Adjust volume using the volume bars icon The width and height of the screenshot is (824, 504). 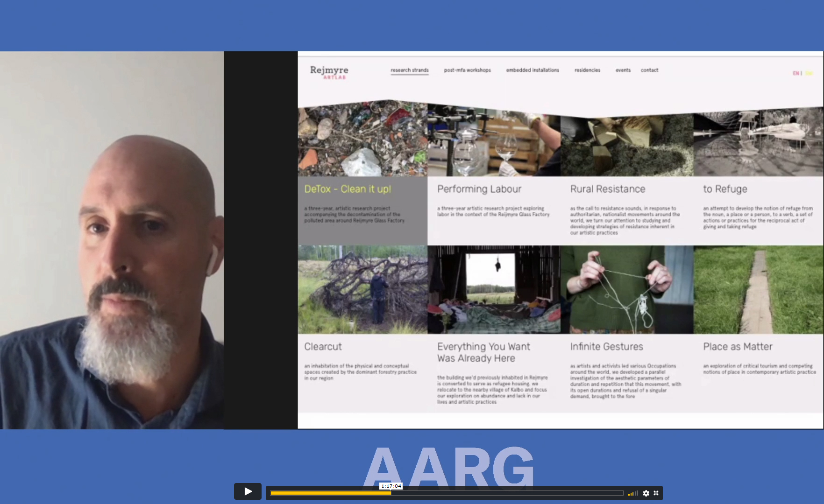[x=633, y=493]
